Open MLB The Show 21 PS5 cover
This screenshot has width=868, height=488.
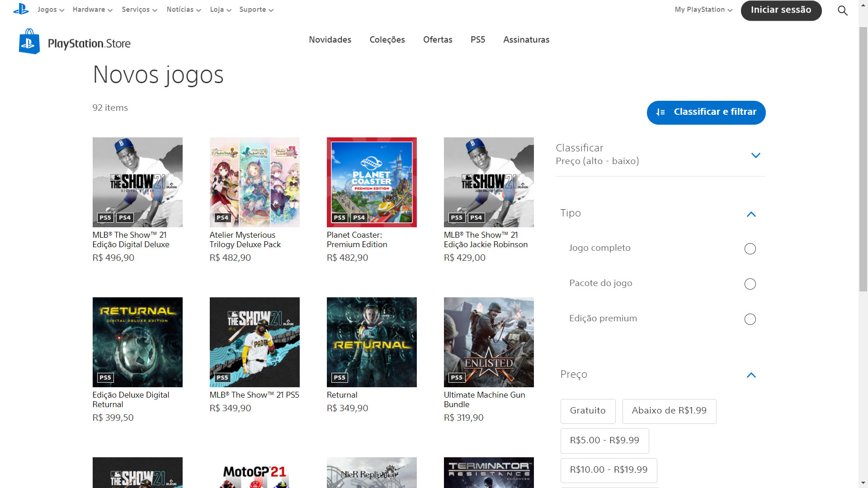[255, 342]
